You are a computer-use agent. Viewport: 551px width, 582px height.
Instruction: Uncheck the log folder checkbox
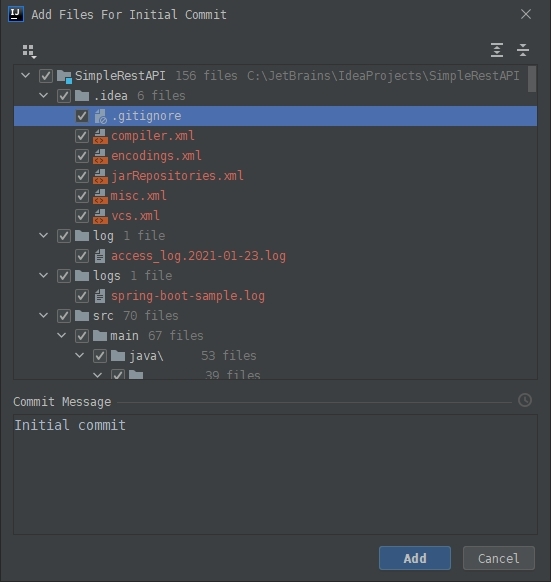coord(64,236)
